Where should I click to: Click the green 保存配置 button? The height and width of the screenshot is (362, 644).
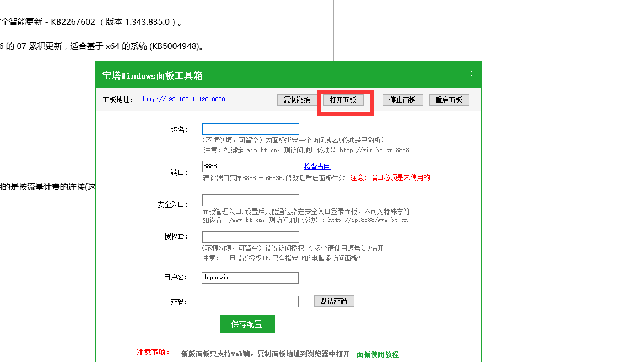point(247,324)
